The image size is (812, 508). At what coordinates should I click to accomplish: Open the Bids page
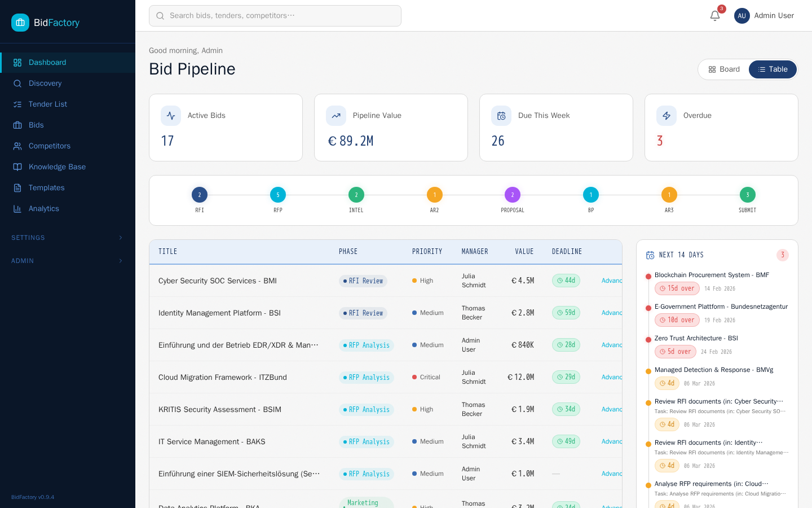click(x=68, y=125)
